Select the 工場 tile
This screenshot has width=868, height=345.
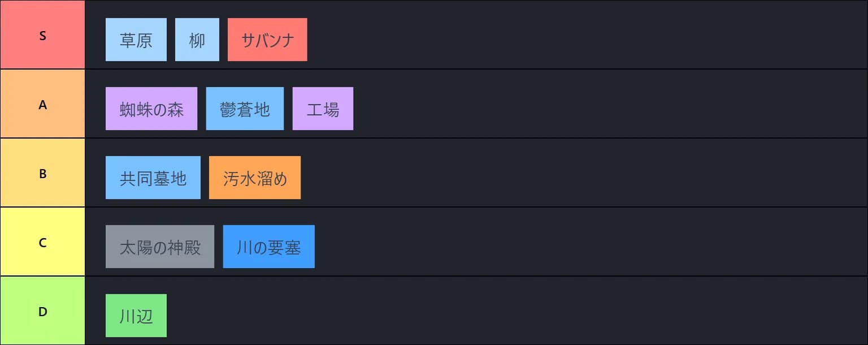click(x=323, y=109)
